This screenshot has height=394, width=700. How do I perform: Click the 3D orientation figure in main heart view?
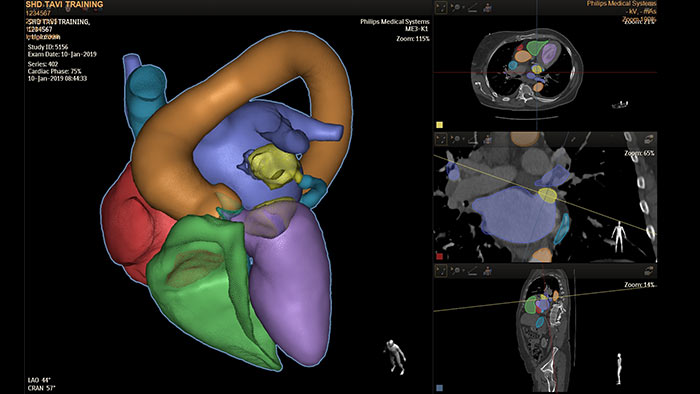[396, 356]
